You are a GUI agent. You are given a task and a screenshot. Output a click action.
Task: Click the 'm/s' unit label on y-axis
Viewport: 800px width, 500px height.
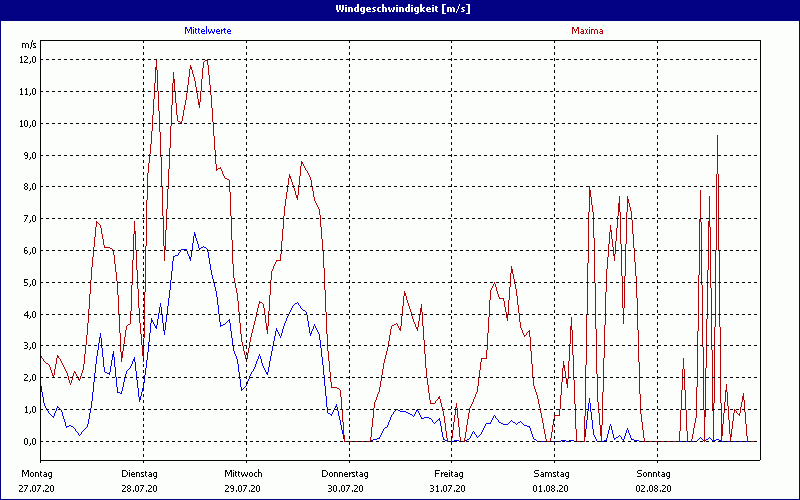(x=29, y=45)
